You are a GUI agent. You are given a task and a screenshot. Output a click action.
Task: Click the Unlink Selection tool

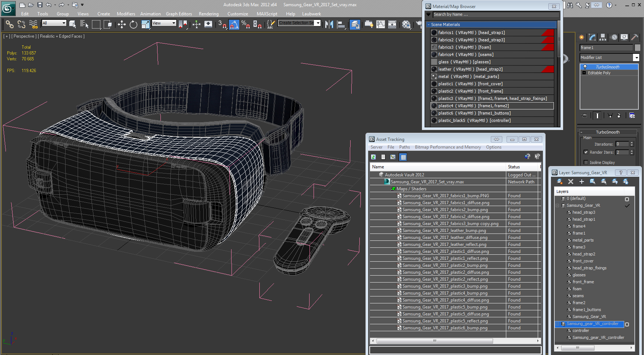point(22,25)
